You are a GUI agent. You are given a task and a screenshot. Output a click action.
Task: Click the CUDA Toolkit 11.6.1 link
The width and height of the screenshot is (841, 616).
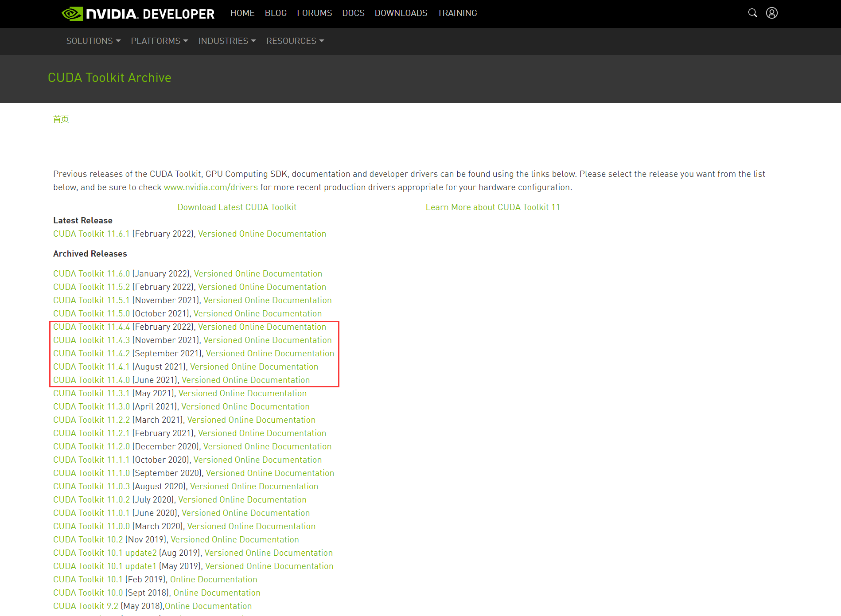91,234
